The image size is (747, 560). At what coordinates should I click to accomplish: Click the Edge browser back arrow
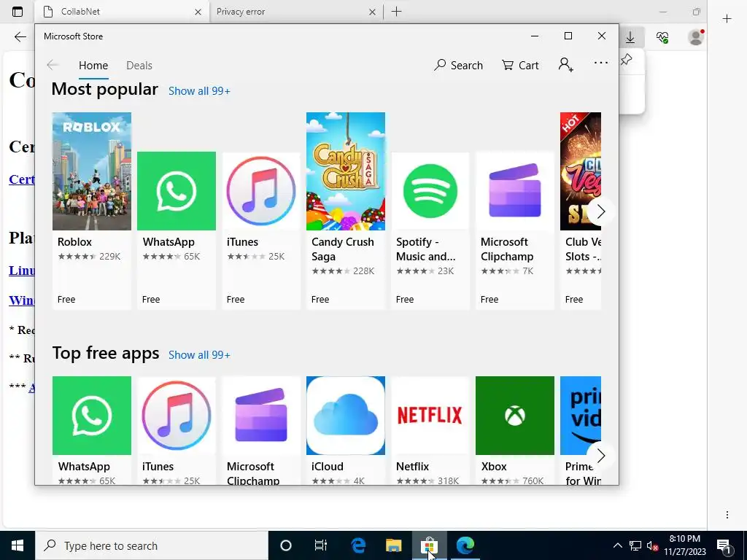pos(20,37)
